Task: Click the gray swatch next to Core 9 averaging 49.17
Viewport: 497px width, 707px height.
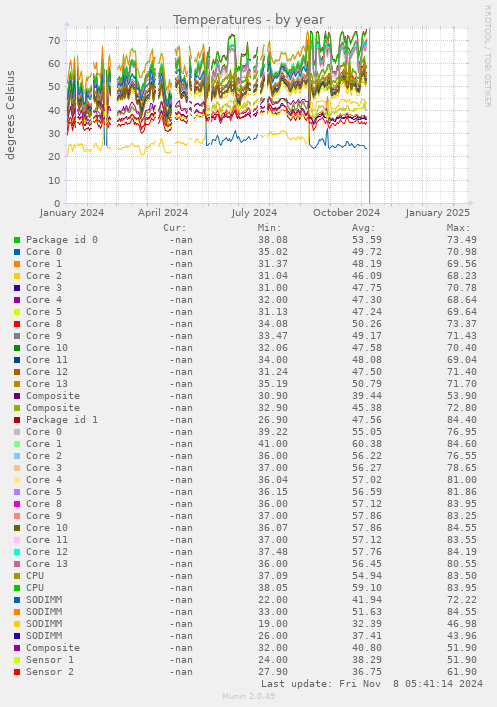Action: tap(17, 336)
